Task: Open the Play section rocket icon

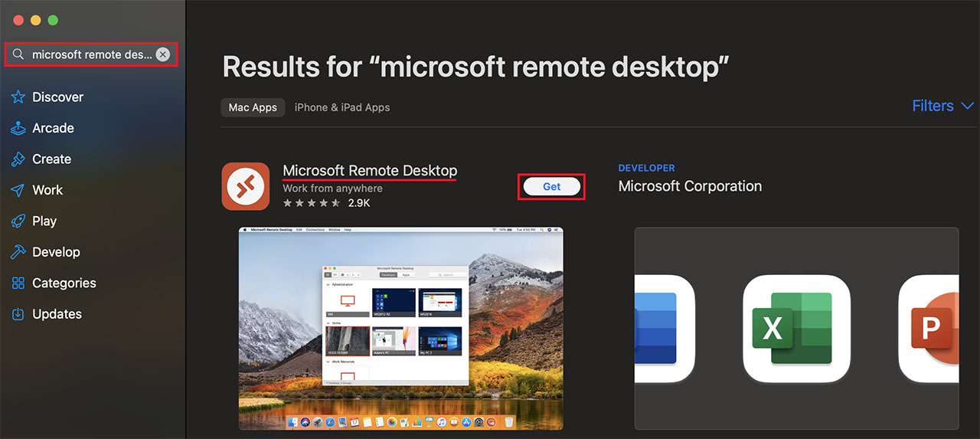Action: coord(18,221)
